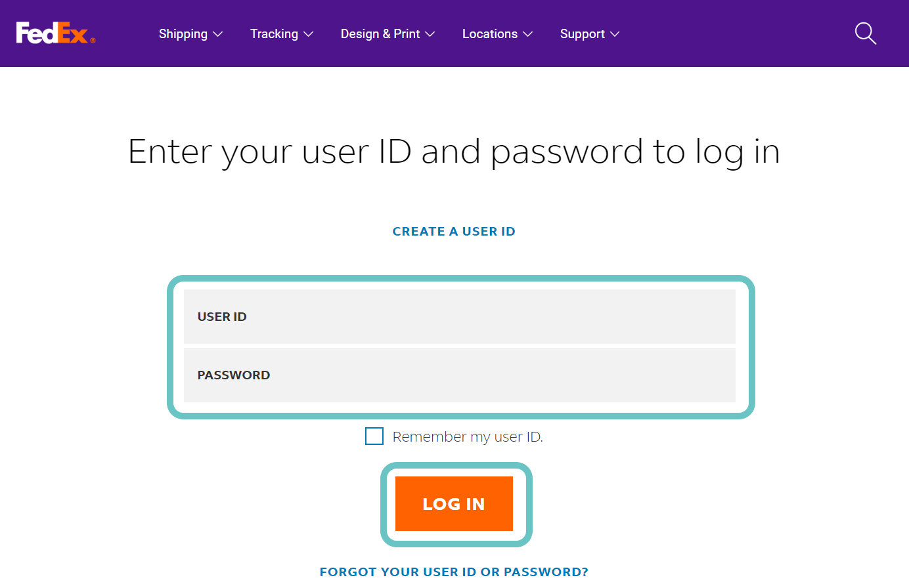Open CREATE A USER ID link
The width and height of the screenshot is (909, 588).
(x=454, y=231)
